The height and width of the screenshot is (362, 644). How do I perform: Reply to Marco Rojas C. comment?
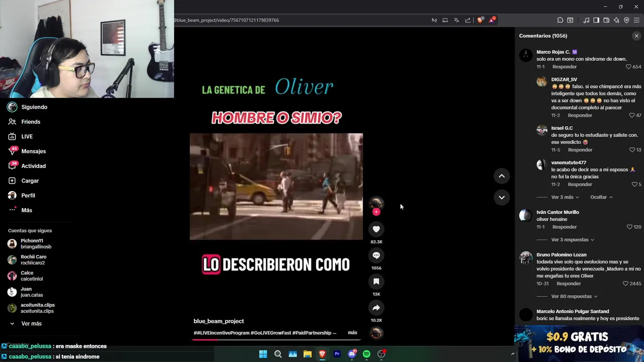click(x=565, y=67)
